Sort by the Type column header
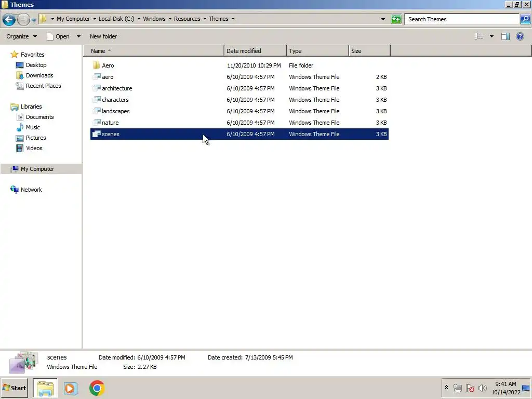This screenshot has width=532, height=399. pos(317,51)
